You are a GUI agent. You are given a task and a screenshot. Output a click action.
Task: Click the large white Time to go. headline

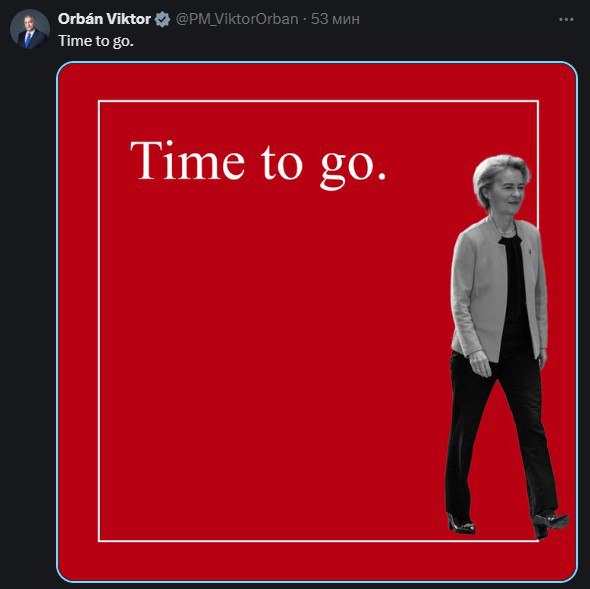click(x=258, y=164)
